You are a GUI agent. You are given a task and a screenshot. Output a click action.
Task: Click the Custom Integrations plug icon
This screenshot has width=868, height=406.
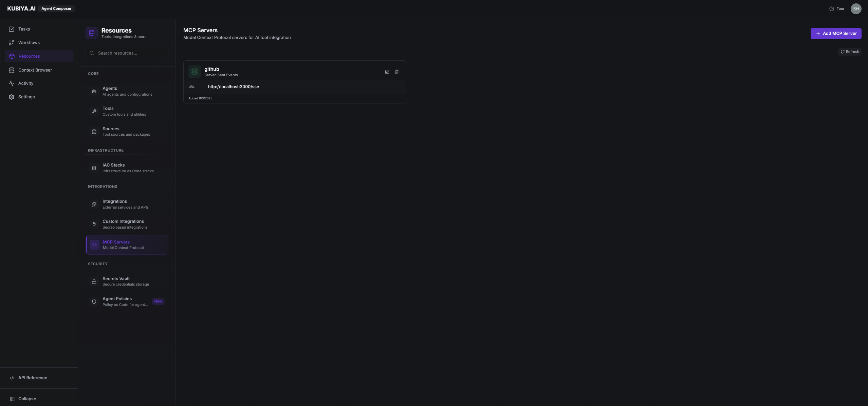click(94, 224)
